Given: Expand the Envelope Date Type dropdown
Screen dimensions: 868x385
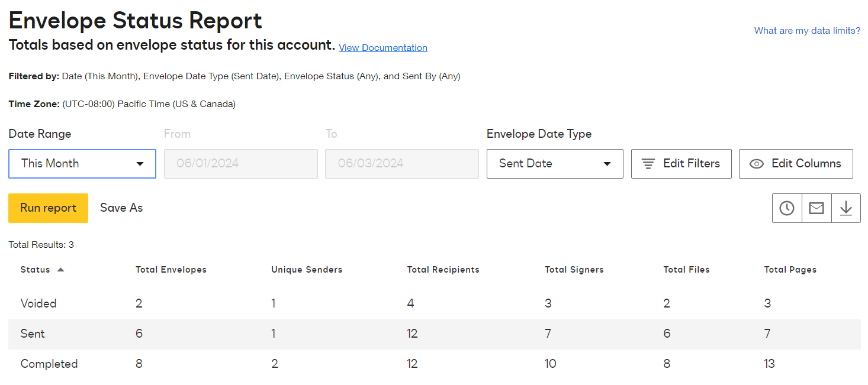Looking at the screenshot, I should (x=555, y=164).
